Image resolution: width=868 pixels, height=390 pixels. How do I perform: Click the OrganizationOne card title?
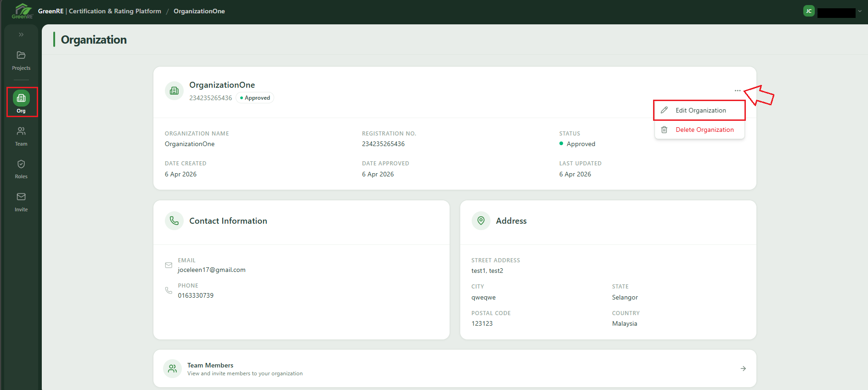[x=222, y=85]
